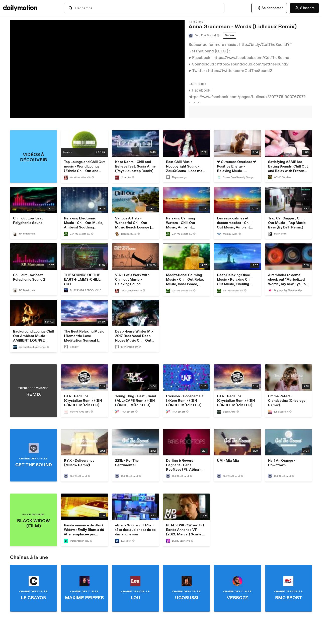Viewport: 322px width, 644px height.
Task: Open 'Trap Car Dagger, Chill Out Music' title
Action: click(287, 223)
